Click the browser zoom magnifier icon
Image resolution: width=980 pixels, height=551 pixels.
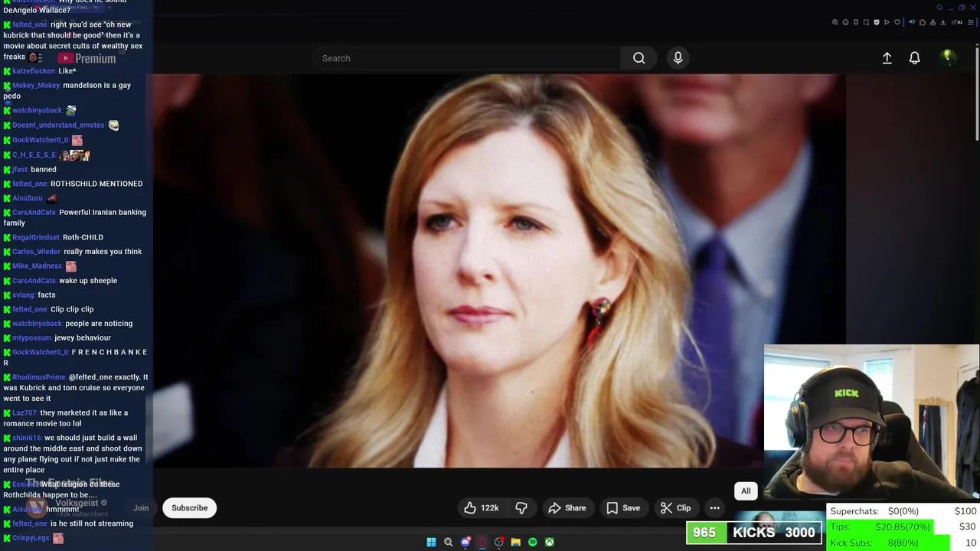tap(835, 22)
